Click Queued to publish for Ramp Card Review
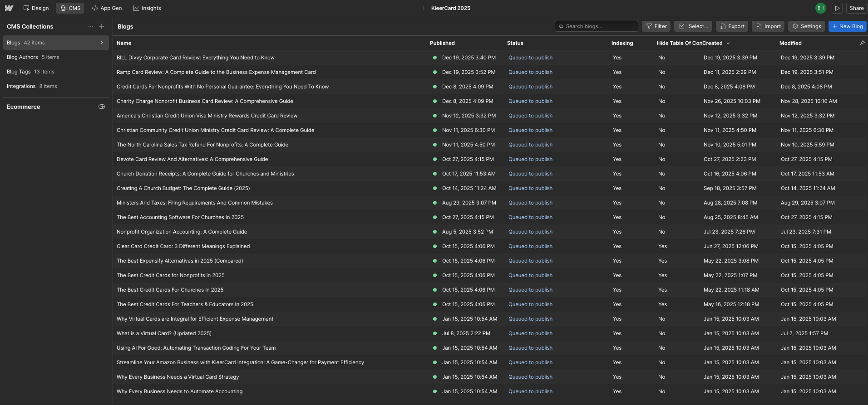 click(x=530, y=72)
